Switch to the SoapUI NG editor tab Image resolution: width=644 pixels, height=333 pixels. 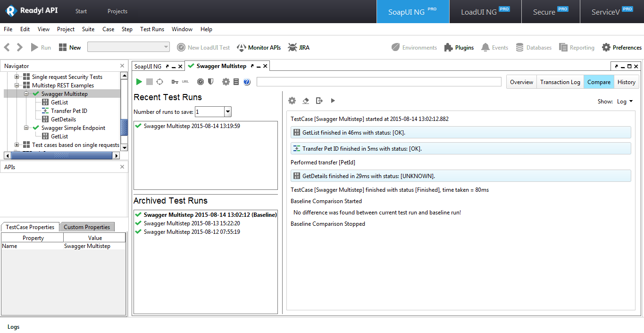coord(148,67)
